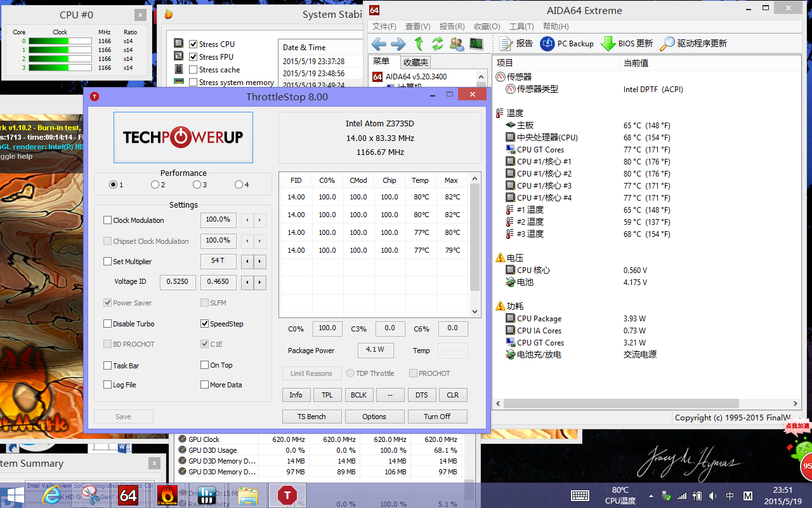Open the touch keyboard tray icon
Viewport: 812px width, 508px height.
pyautogui.click(x=580, y=495)
